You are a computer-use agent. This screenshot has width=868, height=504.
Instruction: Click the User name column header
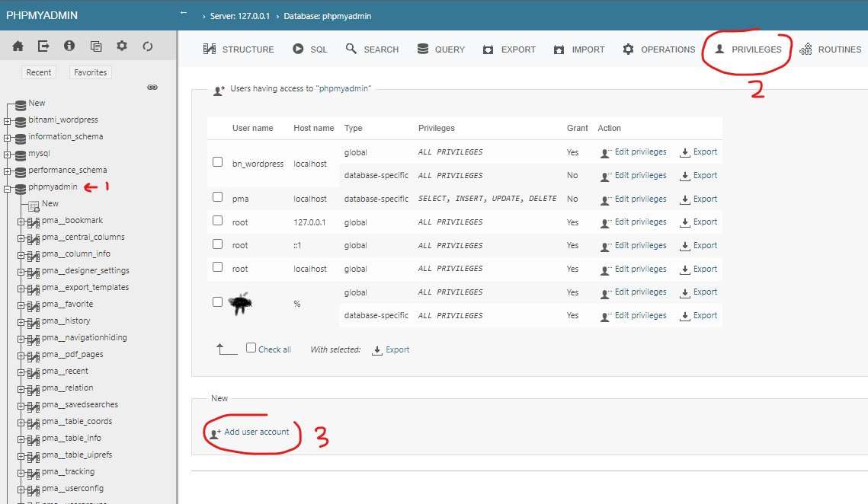(x=252, y=128)
